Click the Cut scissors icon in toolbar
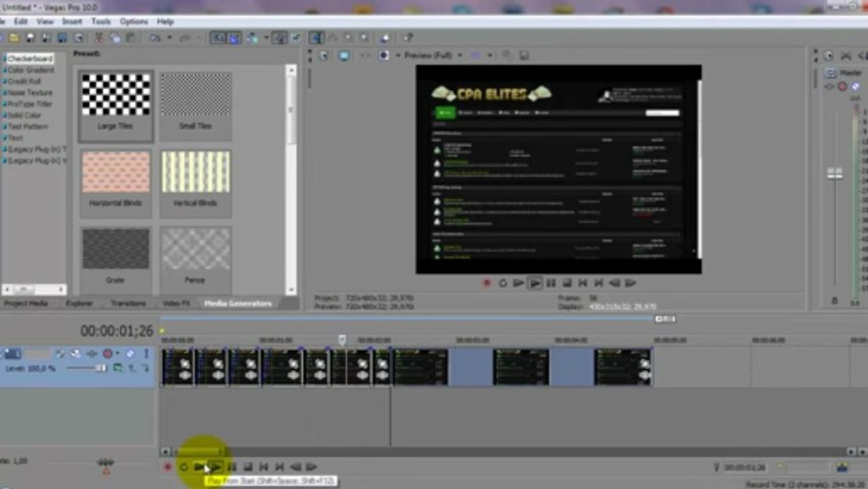 98,38
